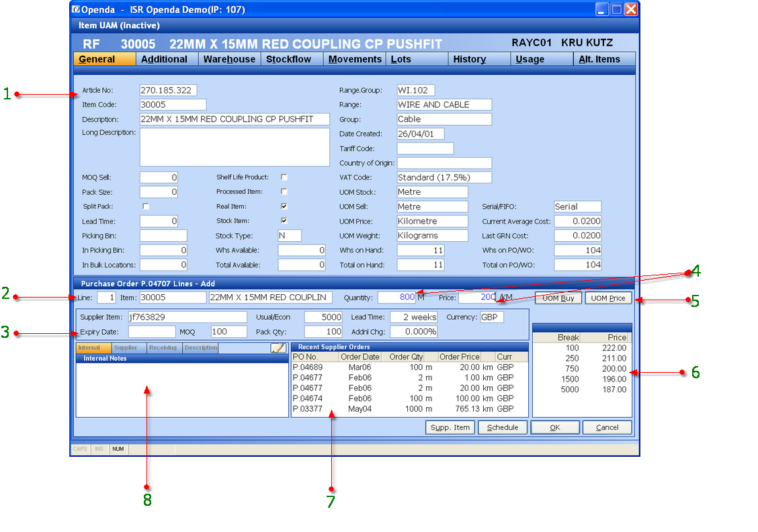The height and width of the screenshot is (532, 758).
Task: Click the UOM Price button
Action: coord(608,298)
